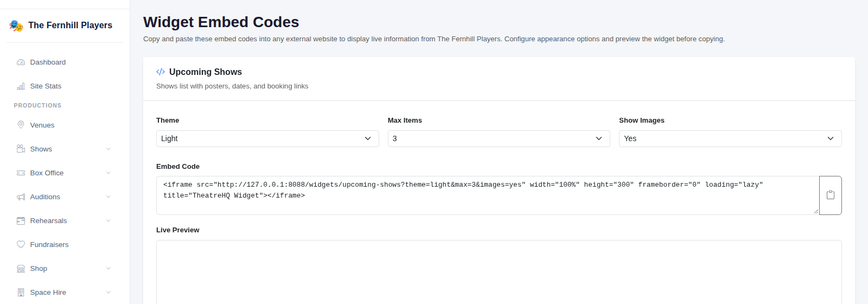Click the Shop storefront icon
The height and width of the screenshot is (304, 868).
click(x=21, y=268)
